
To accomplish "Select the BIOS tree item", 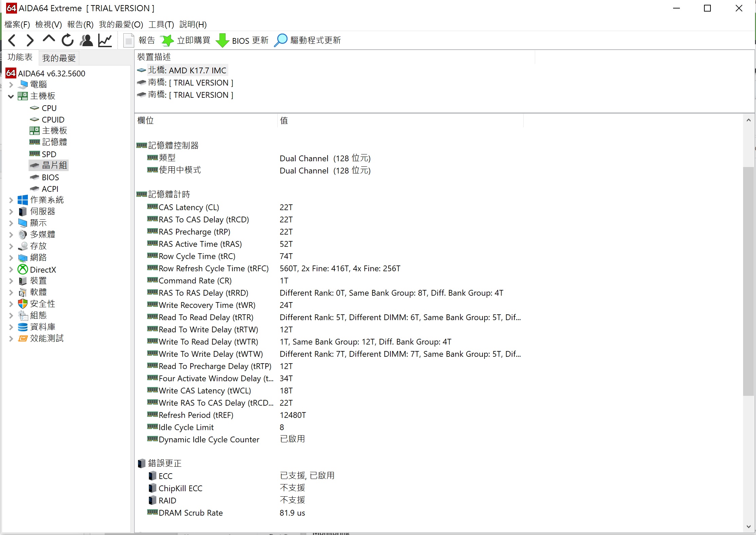I will point(50,178).
